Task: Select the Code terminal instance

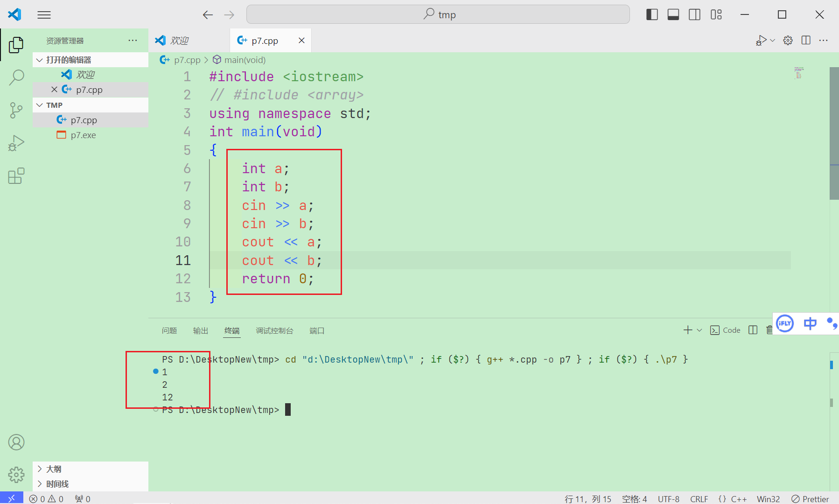Action: click(725, 330)
